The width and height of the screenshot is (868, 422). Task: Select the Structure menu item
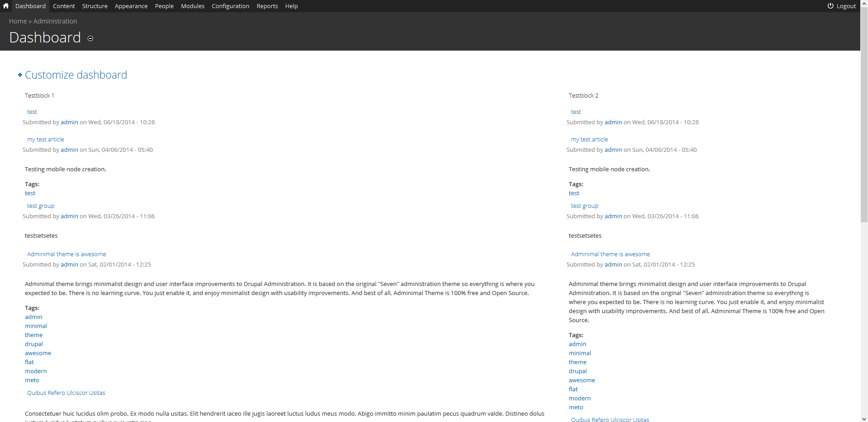[94, 6]
